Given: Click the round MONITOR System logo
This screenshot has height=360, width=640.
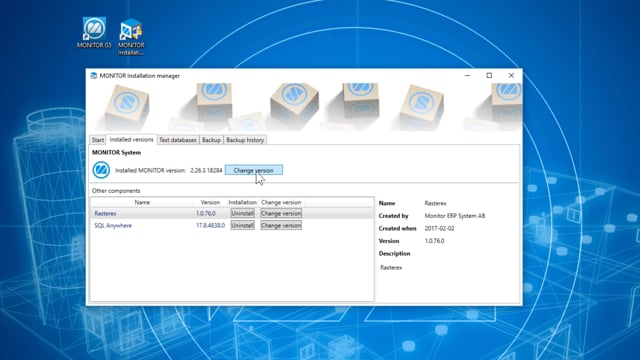Looking at the screenshot, I should [x=101, y=170].
